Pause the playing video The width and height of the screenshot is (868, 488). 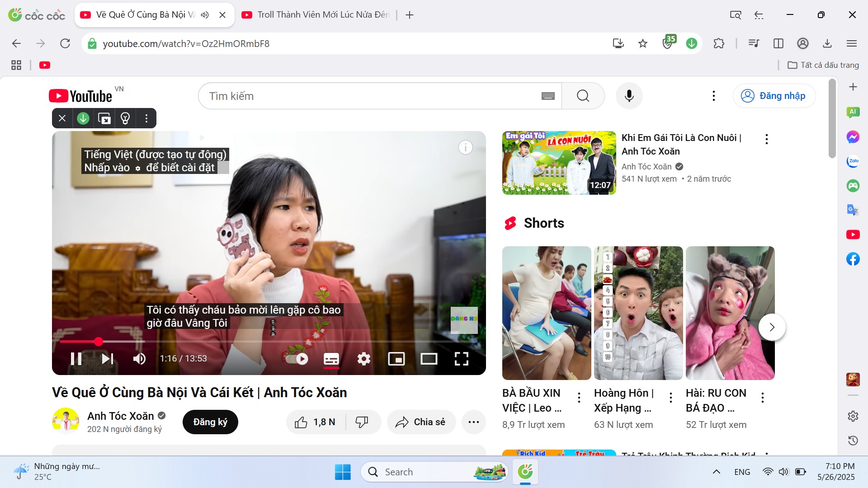(76, 359)
